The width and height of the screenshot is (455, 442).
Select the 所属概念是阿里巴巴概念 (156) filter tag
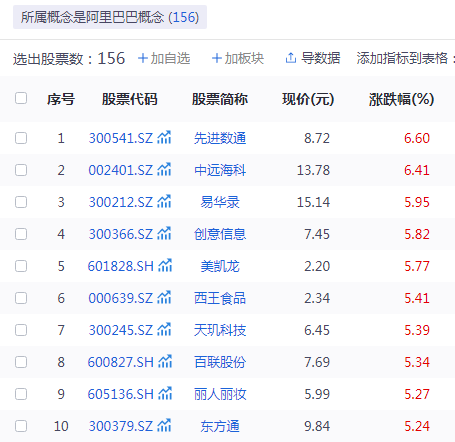click(x=110, y=17)
